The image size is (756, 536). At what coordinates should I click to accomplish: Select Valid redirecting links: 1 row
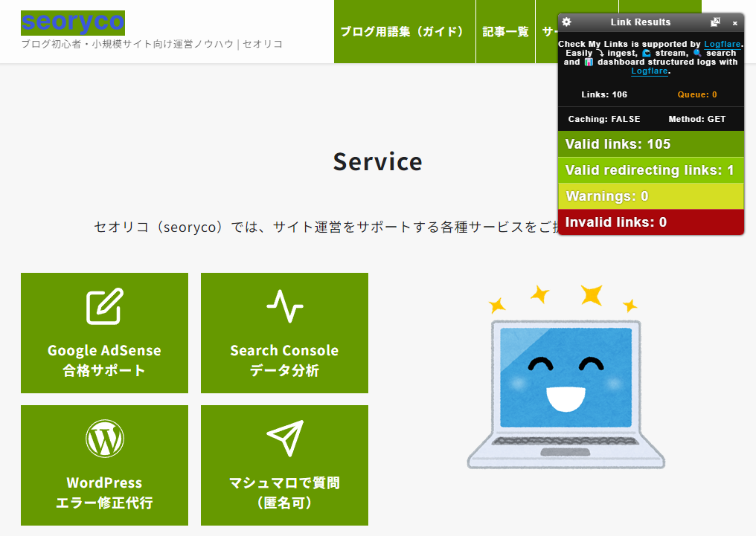tap(651, 170)
